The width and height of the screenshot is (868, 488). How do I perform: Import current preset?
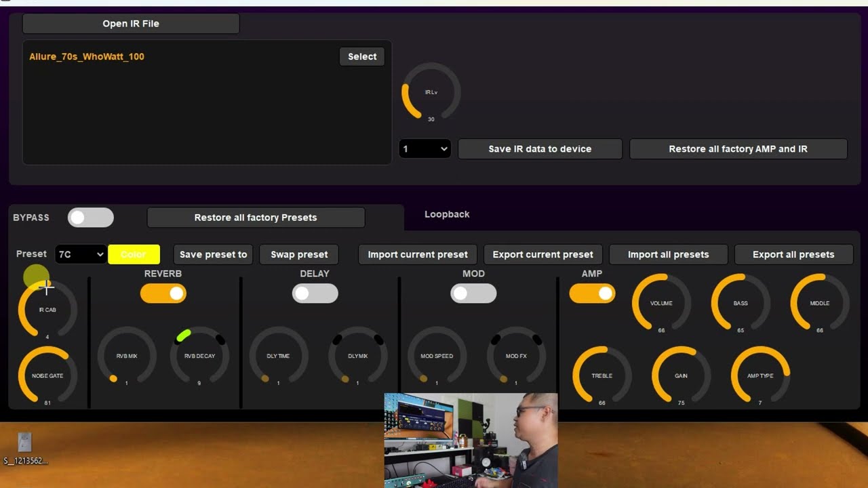pos(418,254)
